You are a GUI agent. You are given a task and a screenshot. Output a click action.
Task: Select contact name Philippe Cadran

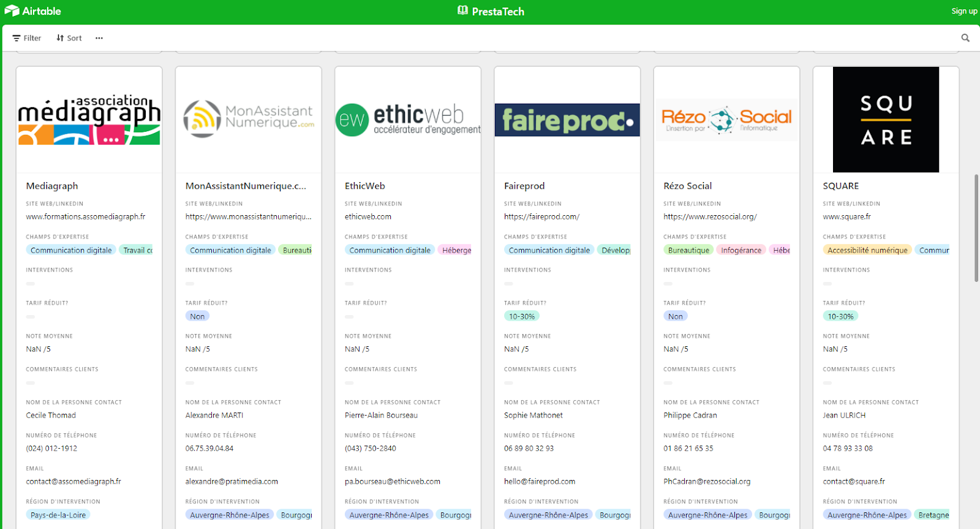pyautogui.click(x=690, y=415)
